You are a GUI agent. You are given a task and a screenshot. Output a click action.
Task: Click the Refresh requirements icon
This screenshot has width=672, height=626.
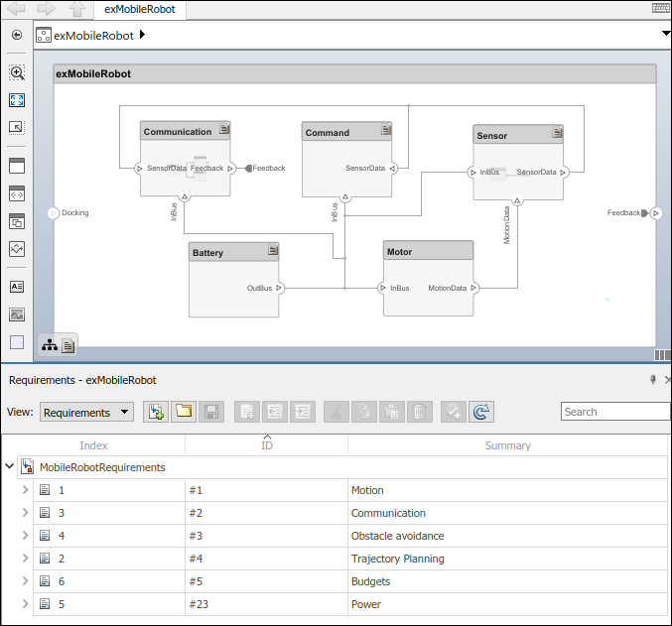[481, 412]
